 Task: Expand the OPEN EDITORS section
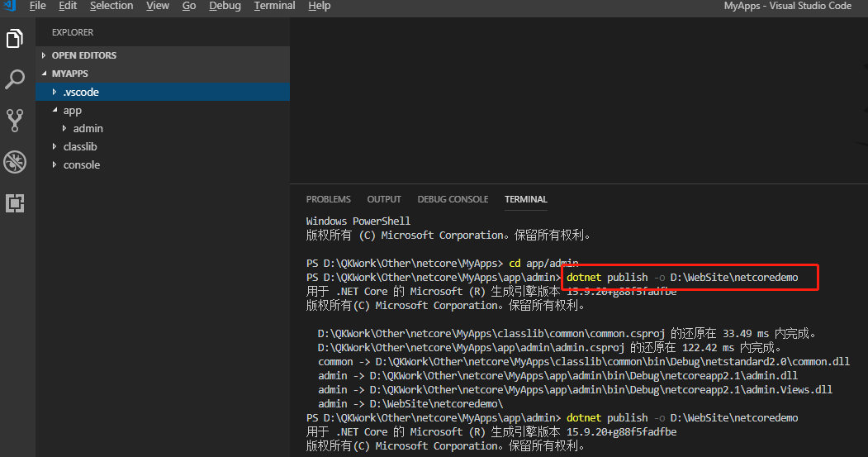[43, 55]
